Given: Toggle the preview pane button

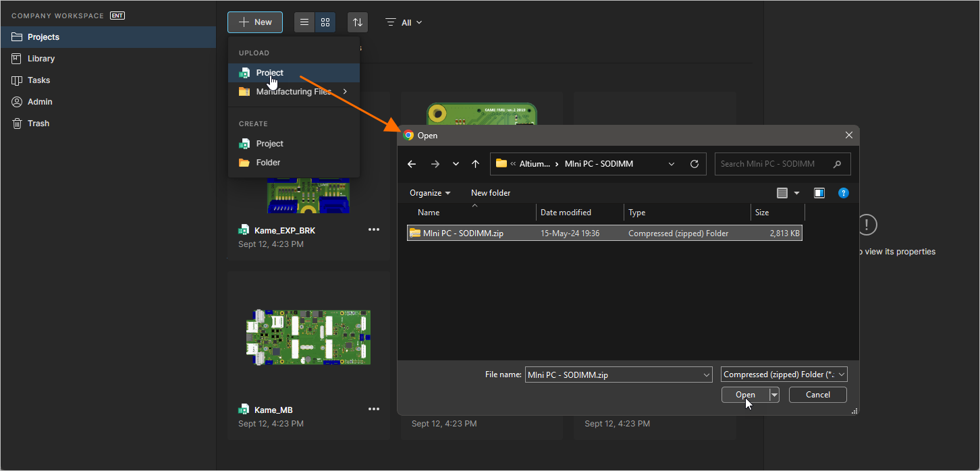Looking at the screenshot, I should pos(819,193).
